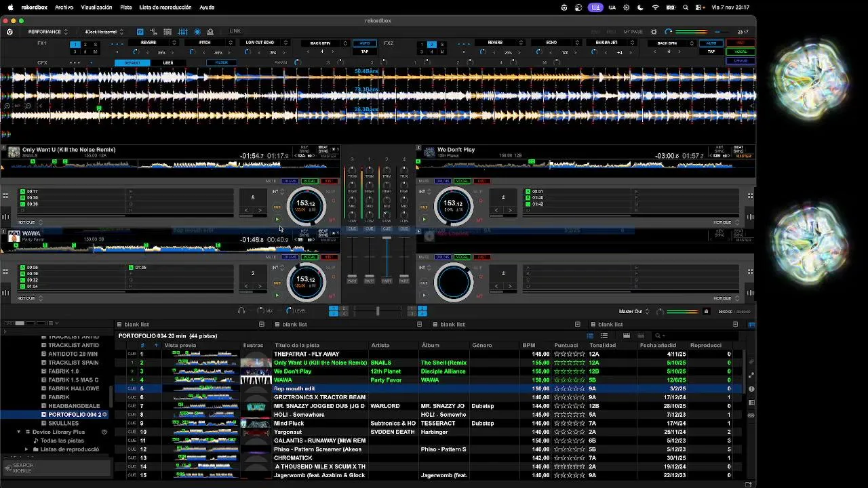Image resolution: width=868 pixels, height=488 pixels.
Task: Click the master level knob near top right
Action: point(669,32)
